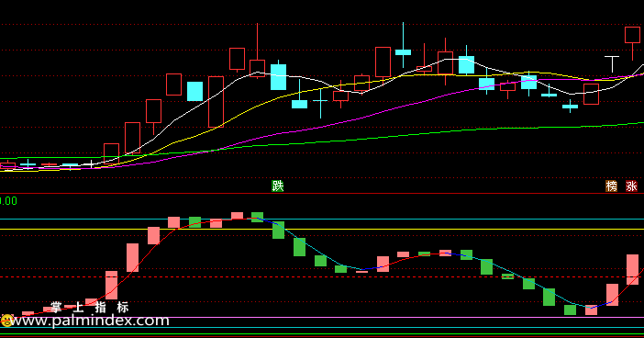Click the green 跌 signal marker

(278, 186)
